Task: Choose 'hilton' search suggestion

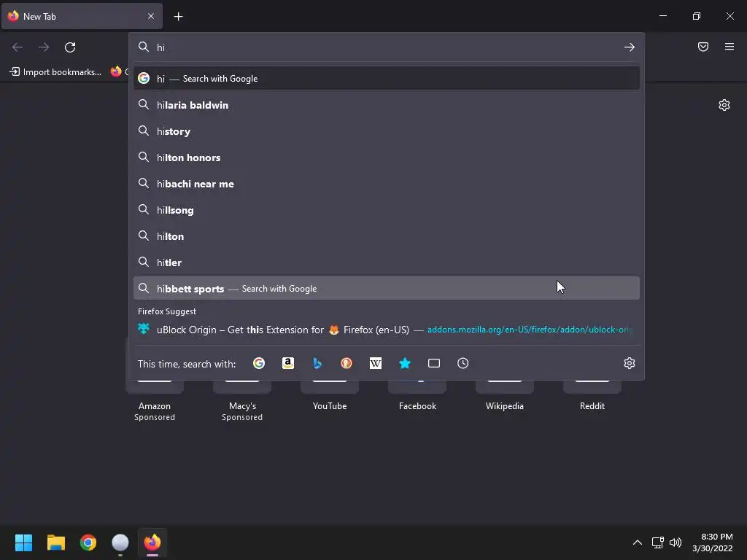Action: 386,236
